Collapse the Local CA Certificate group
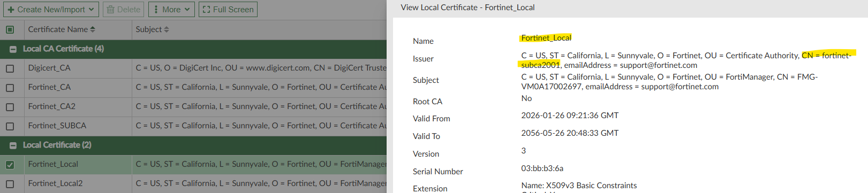 [13, 49]
